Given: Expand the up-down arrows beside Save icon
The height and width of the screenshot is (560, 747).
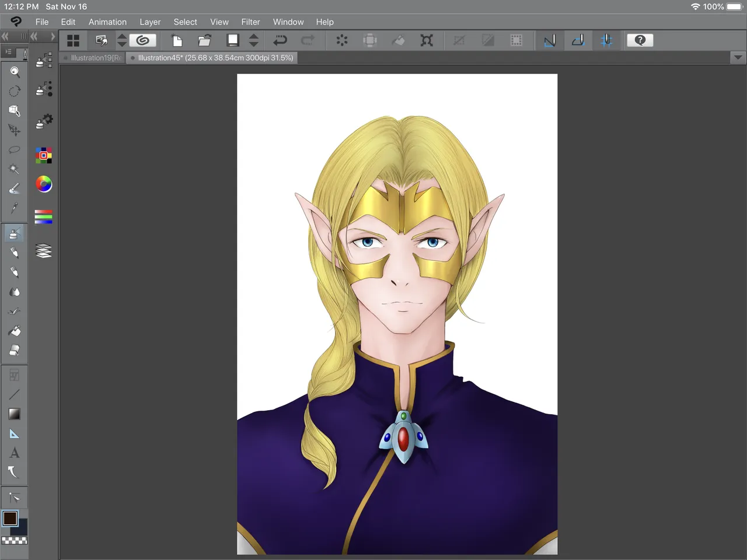Looking at the screenshot, I should [253, 40].
